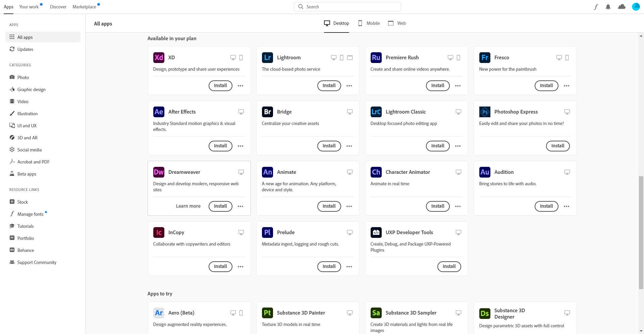Open more options for XD

coord(240,86)
